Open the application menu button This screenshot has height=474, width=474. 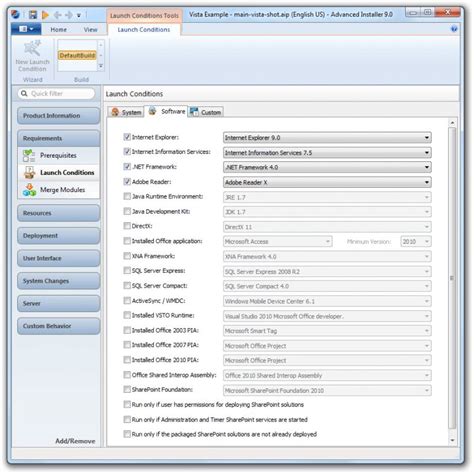[26, 29]
